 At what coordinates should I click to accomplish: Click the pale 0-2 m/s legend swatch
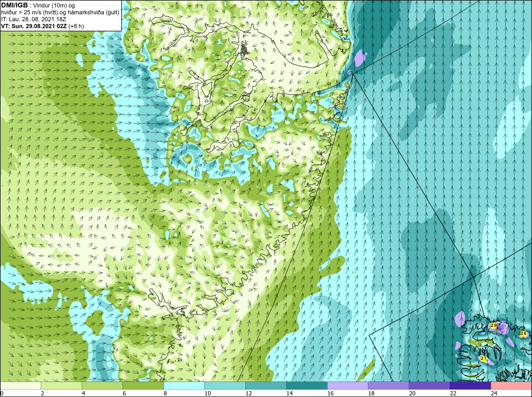tap(20, 385)
